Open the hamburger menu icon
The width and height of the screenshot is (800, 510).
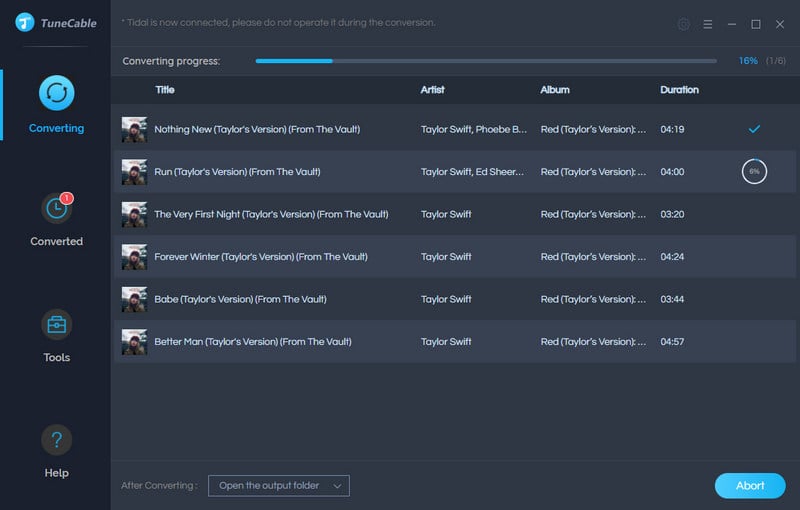point(708,24)
